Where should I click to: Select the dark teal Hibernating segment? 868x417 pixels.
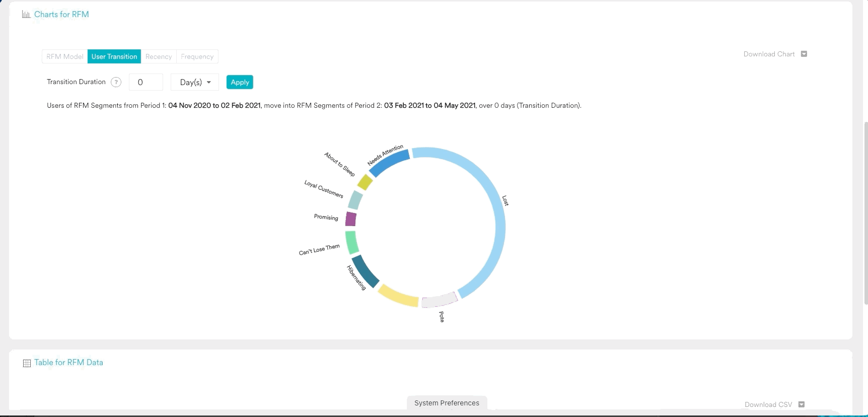[366, 271]
